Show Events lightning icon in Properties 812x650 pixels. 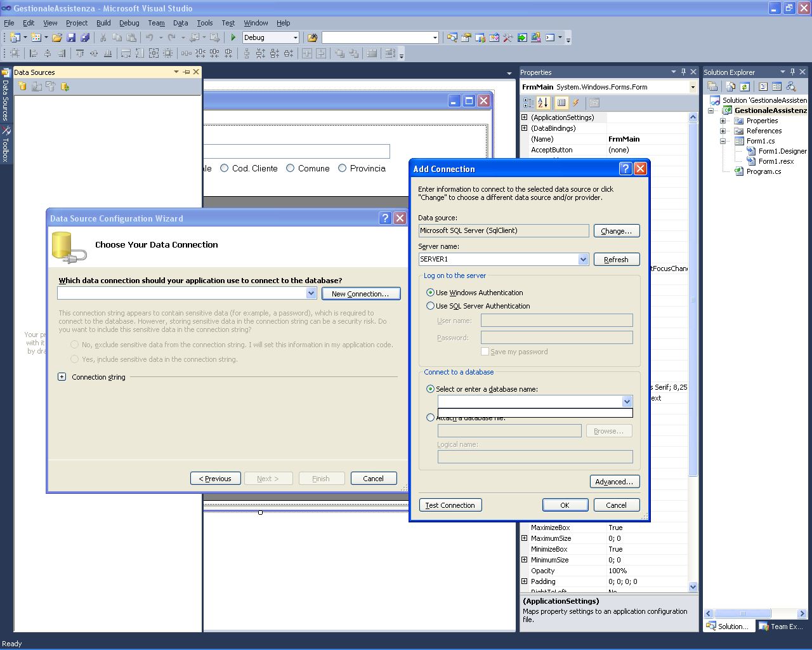click(x=575, y=102)
